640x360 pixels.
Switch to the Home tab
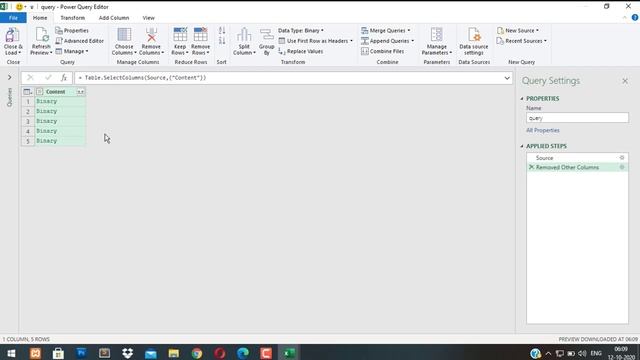[40, 18]
